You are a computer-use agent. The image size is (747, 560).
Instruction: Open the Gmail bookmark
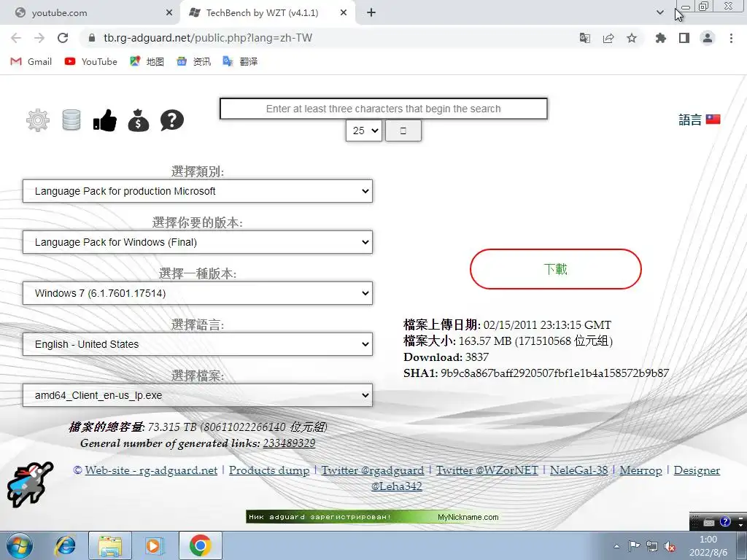tap(31, 61)
